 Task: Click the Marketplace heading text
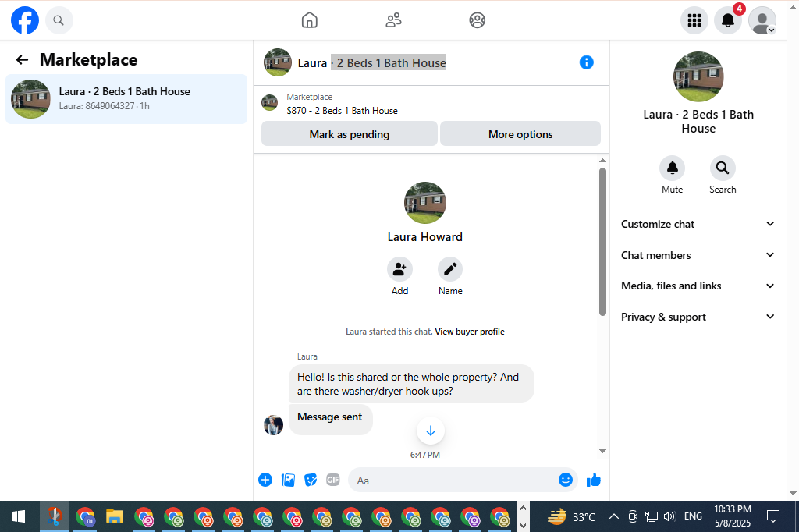(x=89, y=59)
